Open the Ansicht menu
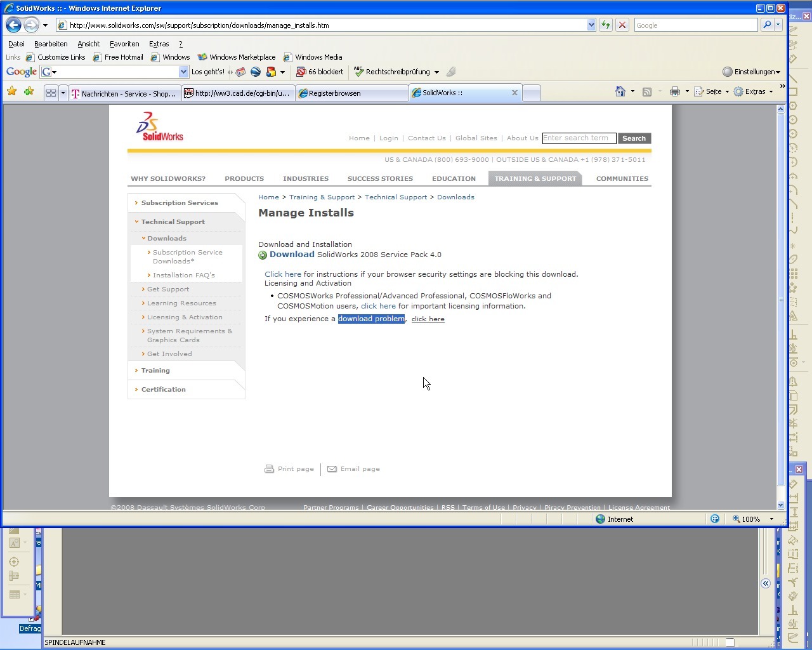The image size is (812, 650). coord(89,44)
